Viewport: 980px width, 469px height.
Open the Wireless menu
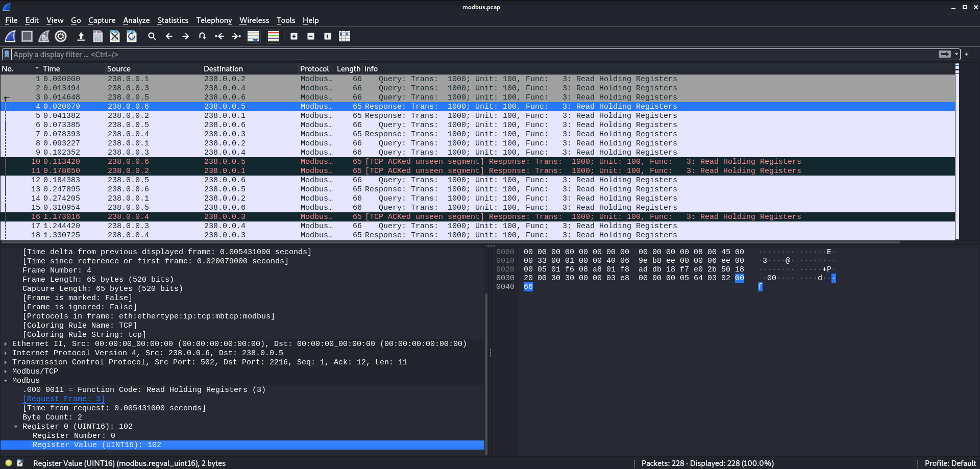254,20
